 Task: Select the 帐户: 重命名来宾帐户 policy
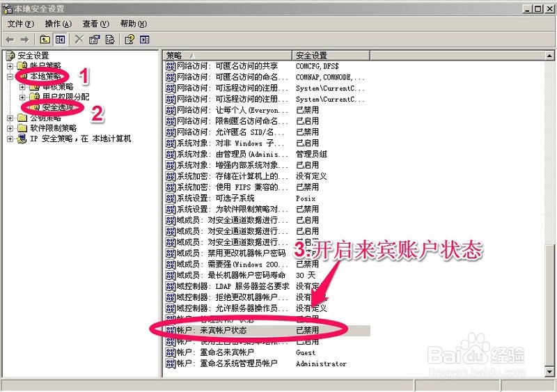227,352
